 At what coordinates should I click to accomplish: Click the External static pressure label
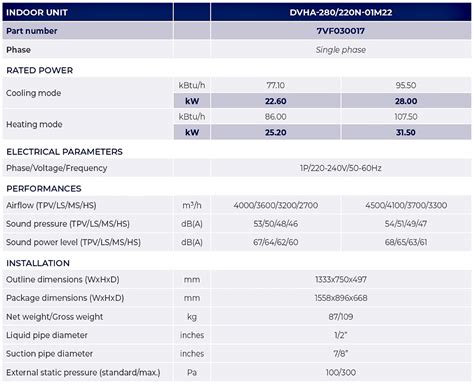click(83, 373)
